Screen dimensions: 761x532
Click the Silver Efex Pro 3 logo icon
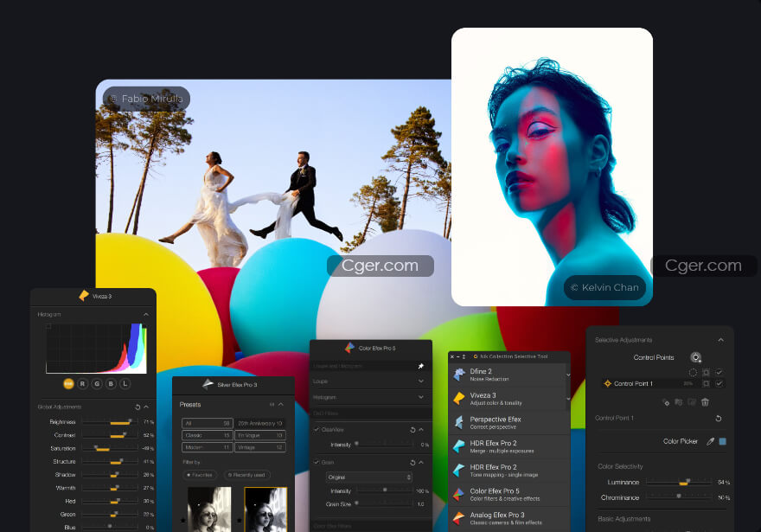tap(208, 384)
